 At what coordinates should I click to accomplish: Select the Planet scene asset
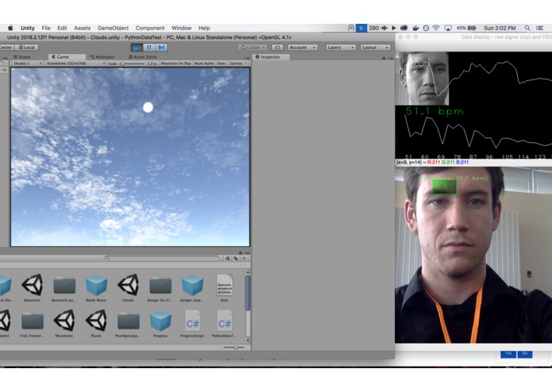click(x=96, y=324)
